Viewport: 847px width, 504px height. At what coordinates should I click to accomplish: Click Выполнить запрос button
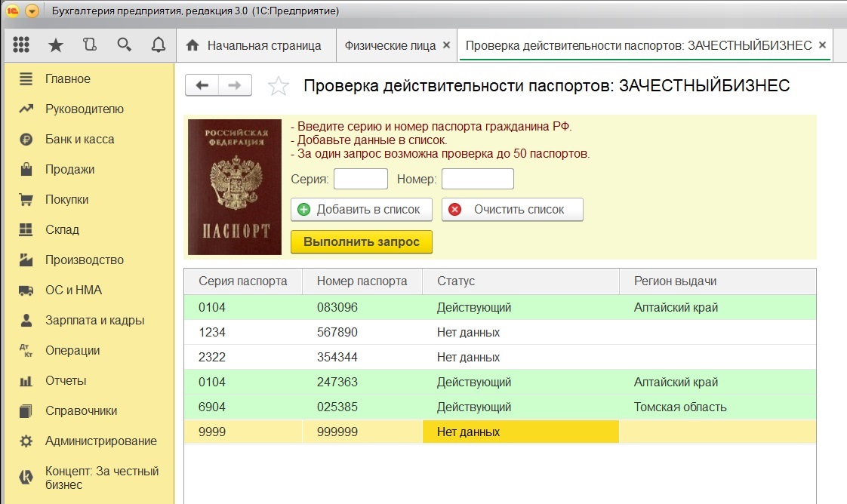click(x=362, y=241)
